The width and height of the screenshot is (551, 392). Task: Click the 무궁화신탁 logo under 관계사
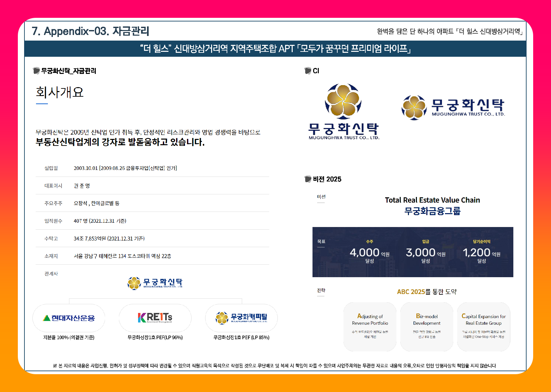[155, 283]
